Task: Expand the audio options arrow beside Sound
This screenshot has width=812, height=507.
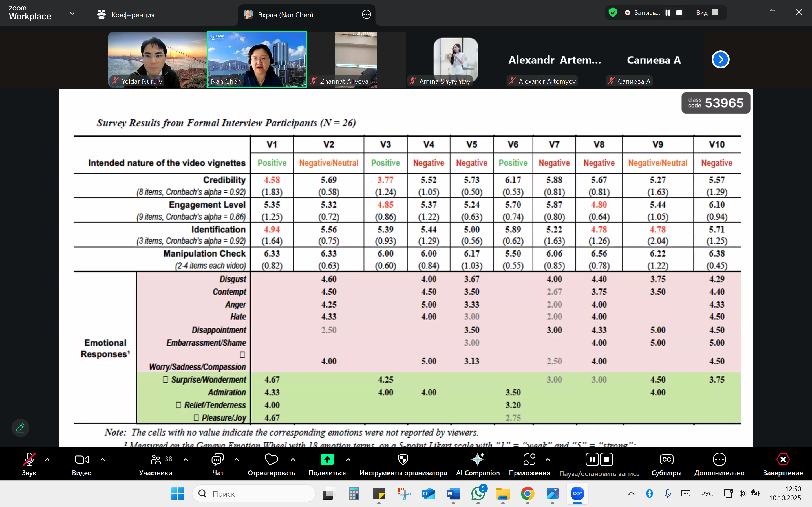Action: 47,459
